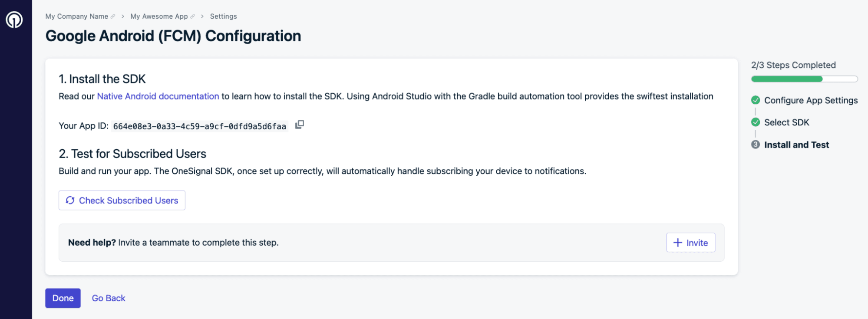Go to the My Awesome App breadcrumb
The height and width of the screenshot is (319, 868).
(x=159, y=16)
